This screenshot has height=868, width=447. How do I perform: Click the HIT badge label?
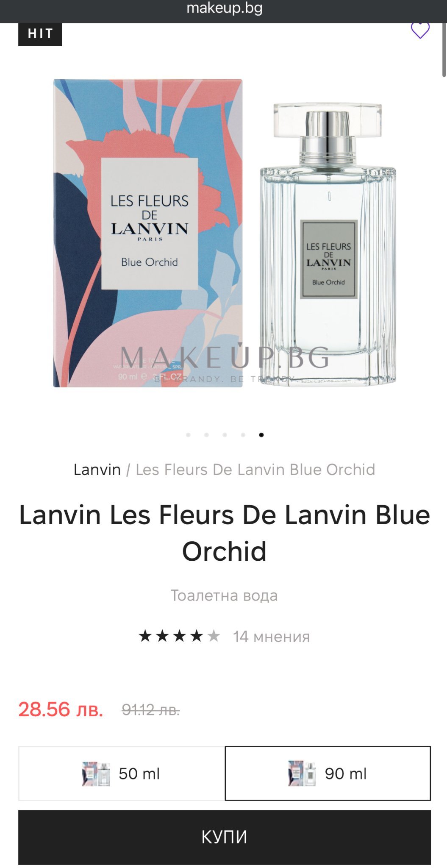[x=40, y=34]
